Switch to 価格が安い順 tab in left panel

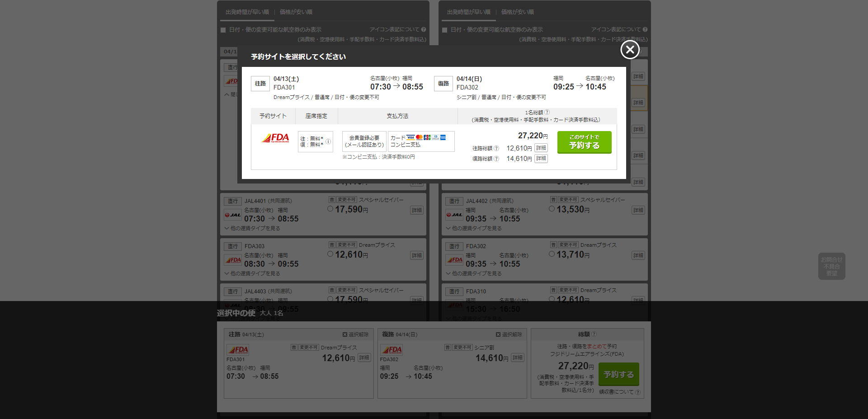(296, 12)
